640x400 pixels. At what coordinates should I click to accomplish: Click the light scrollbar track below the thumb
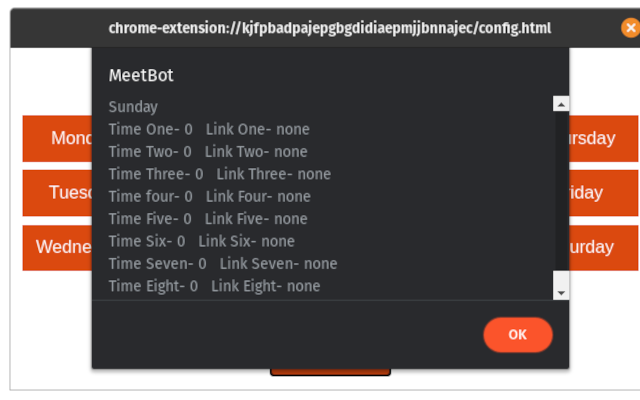point(561,278)
